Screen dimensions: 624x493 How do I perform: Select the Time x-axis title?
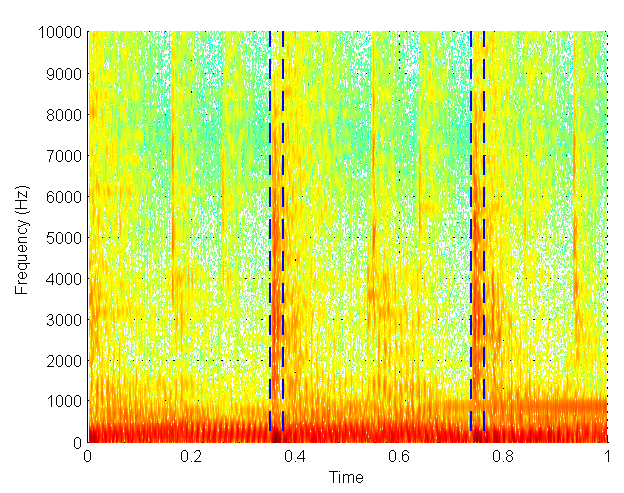(x=346, y=477)
